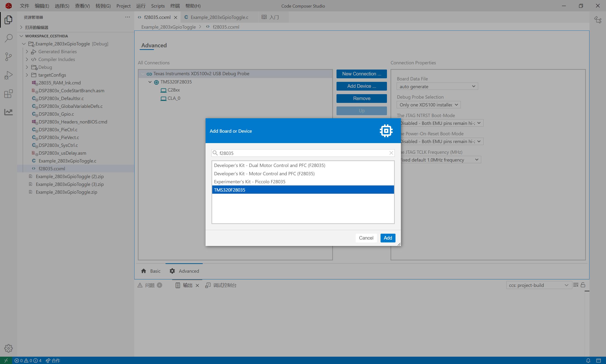
Task: Select Experimenter's Kit - Piccolo F28035
Action: pos(249,181)
